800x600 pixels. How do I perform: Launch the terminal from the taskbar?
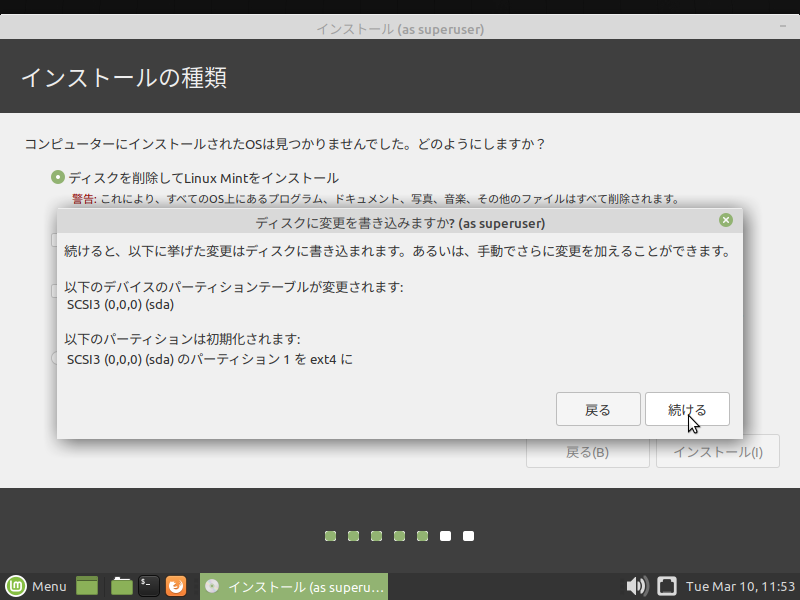coord(149,586)
